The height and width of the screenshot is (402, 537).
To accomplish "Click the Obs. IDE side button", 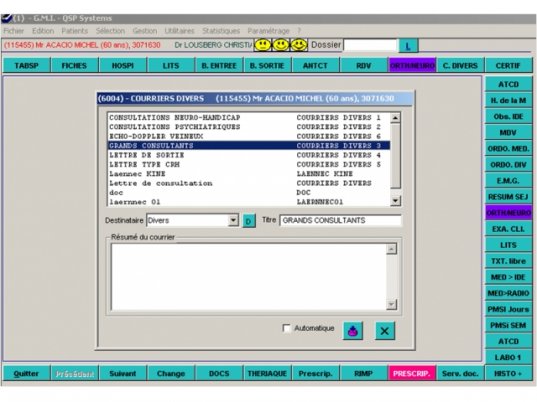I will tap(509, 116).
